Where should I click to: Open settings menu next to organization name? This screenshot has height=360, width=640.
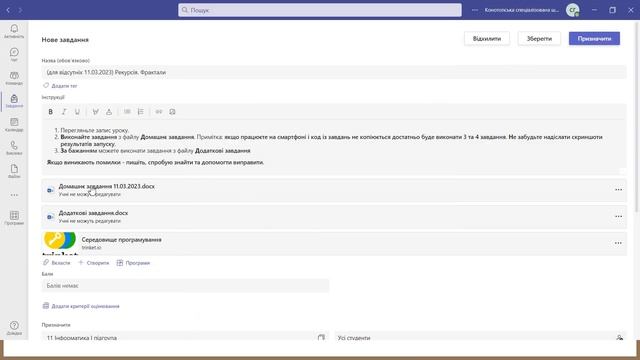pyautogui.click(x=475, y=10)
